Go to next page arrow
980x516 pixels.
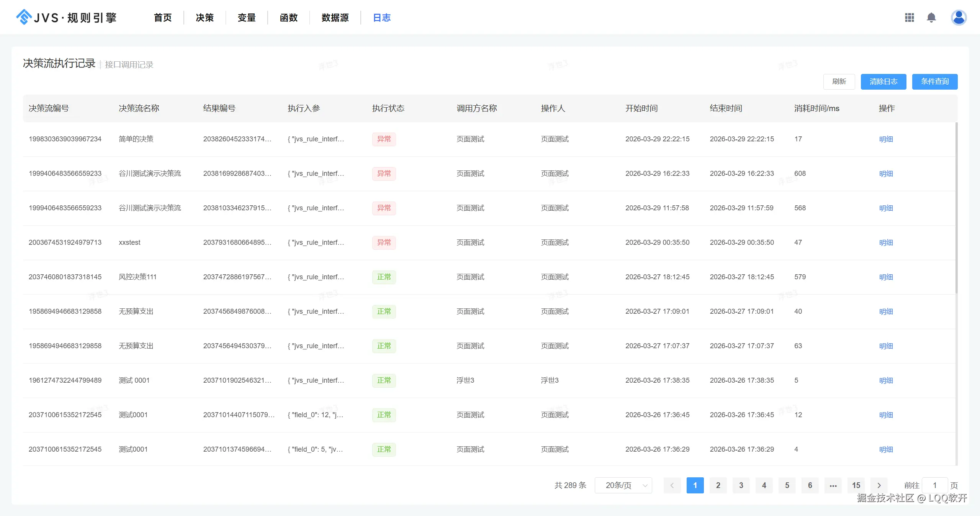pos(879,485)
